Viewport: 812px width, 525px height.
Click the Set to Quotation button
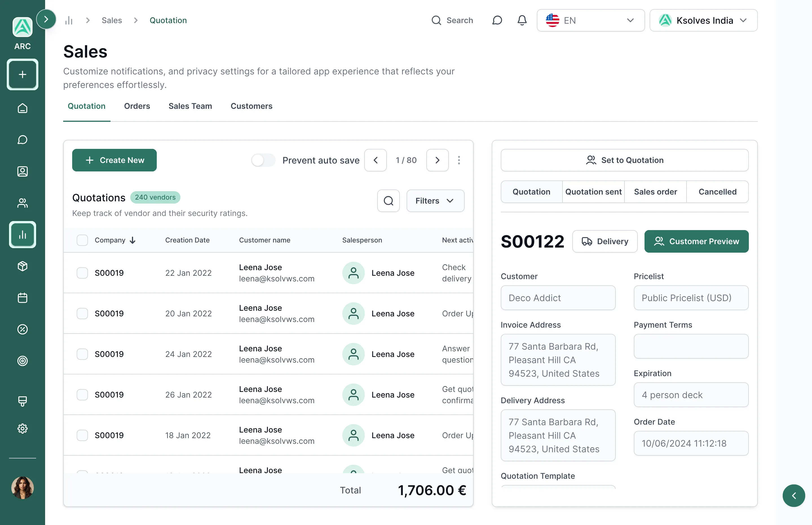(625, 160)
